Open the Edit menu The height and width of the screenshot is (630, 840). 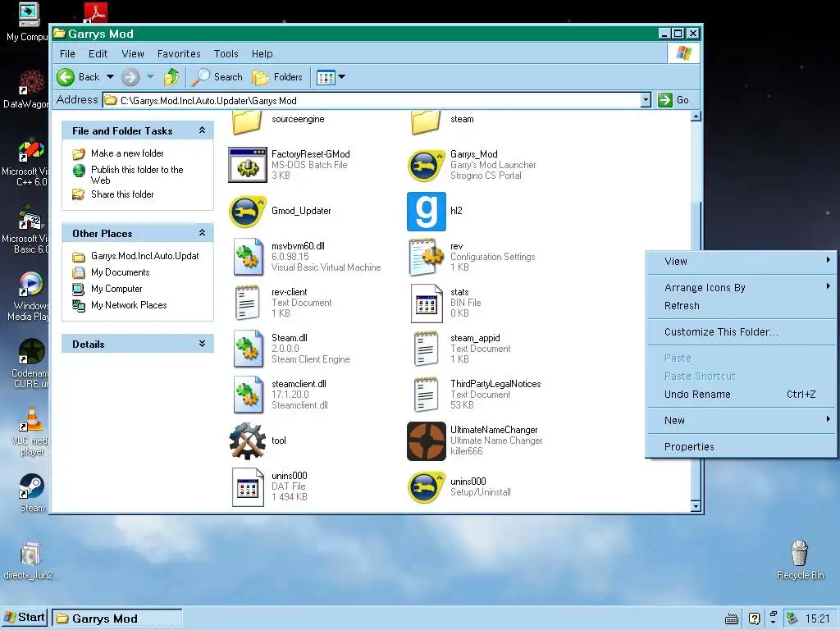(98, 53)
